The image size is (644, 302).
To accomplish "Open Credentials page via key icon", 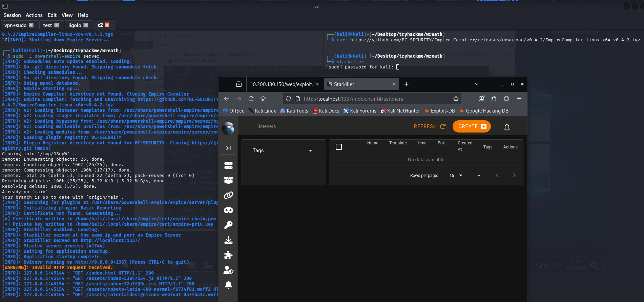I will coord(228,225).
